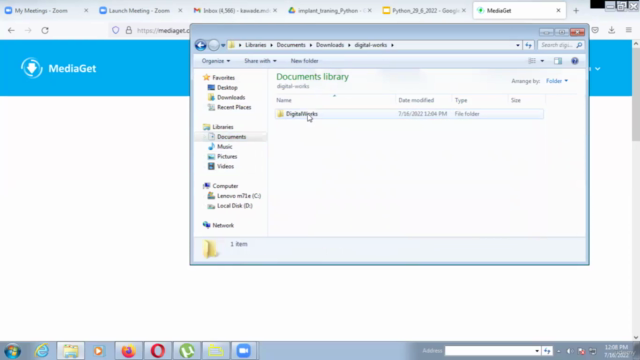The height and width of the screenshot is (360, 640).
Task: Close the MediaGet browser tab
Action: tap(558, 11)
